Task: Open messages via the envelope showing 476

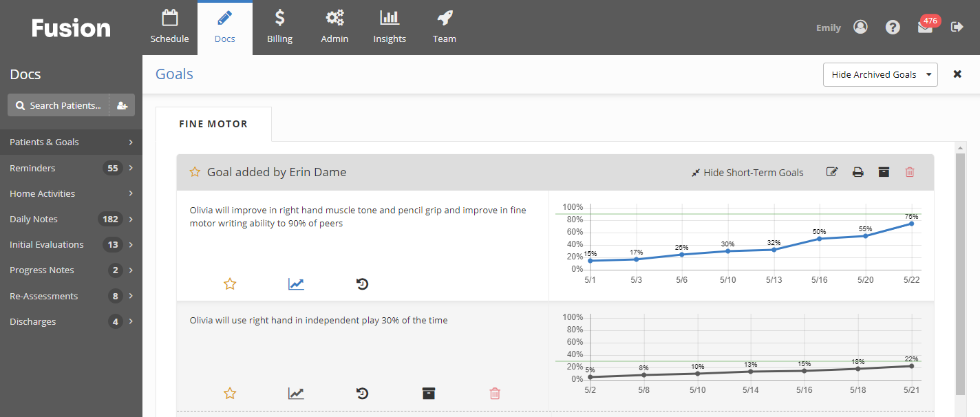Action: pyautogui.click(x=924, y=28)
